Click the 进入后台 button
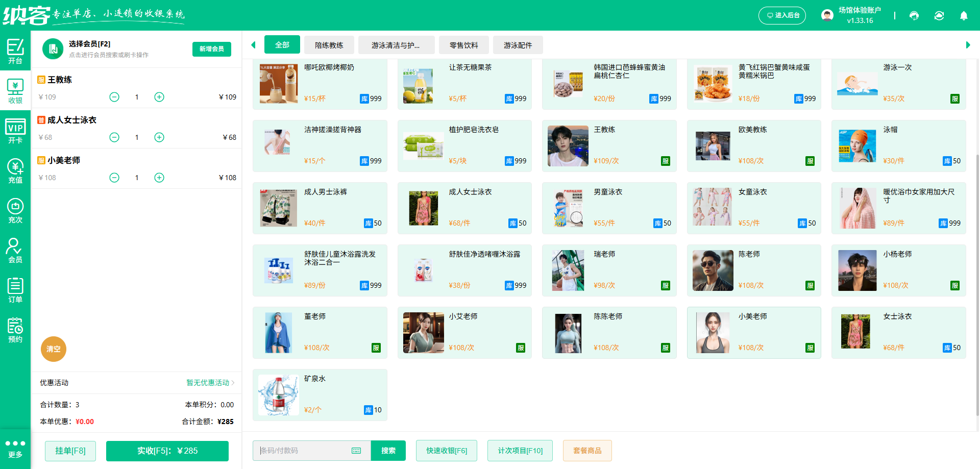The height and width of the screenshot is (469, 980). (782, 15)
